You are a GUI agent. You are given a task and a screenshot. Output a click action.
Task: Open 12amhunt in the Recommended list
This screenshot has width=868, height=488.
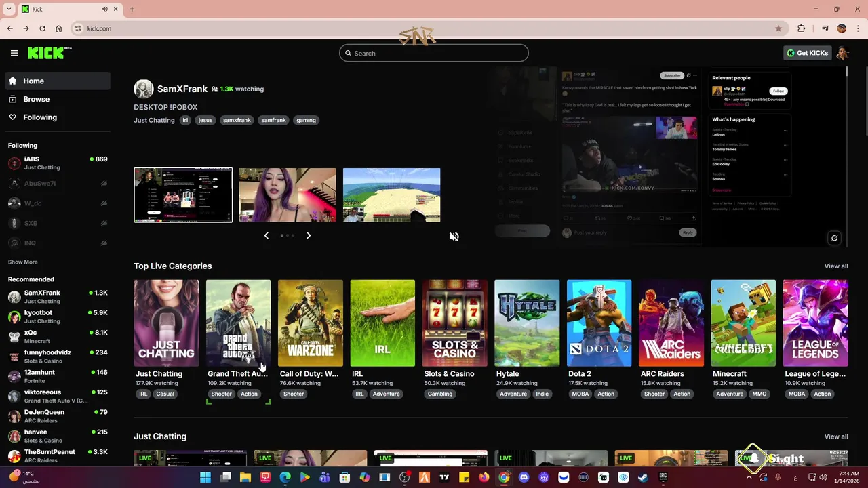58,376
